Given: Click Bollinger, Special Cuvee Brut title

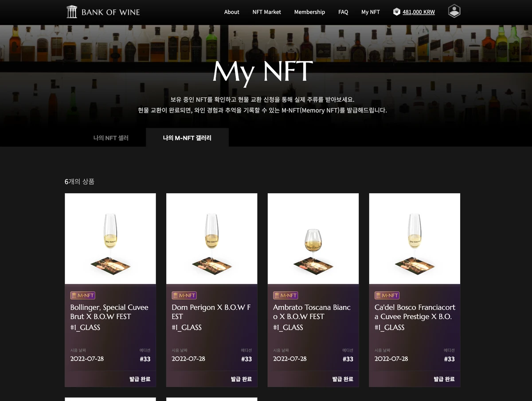Looking at the screenshot, I should [110, 312].
